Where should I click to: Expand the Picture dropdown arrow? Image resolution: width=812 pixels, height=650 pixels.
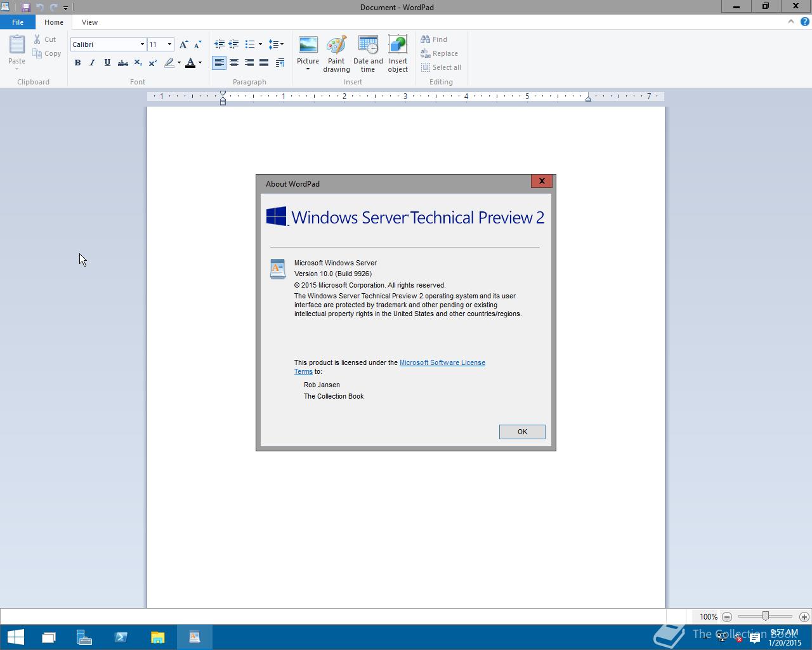pyautogui.click(x=308, y=69)
